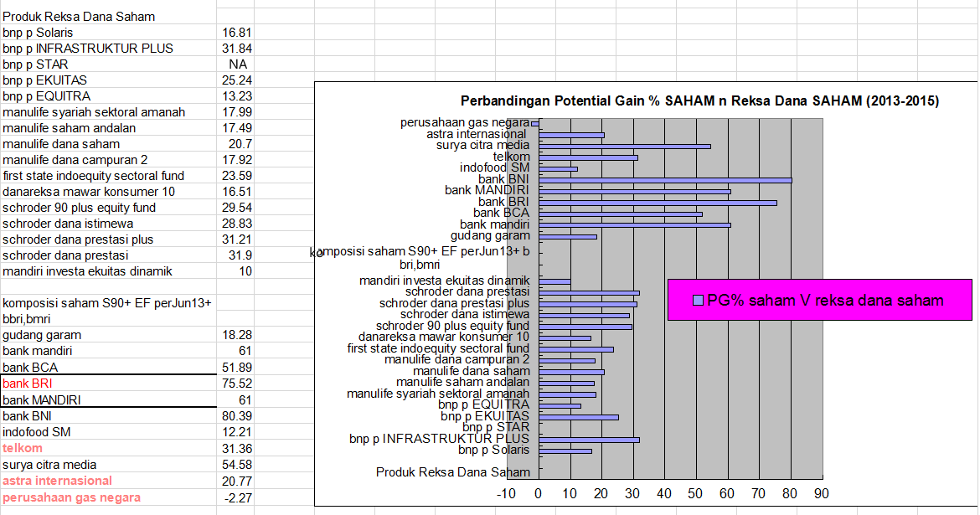The image size is (980, 515).
Task: Click the cell 'schroder dana istimewa' in the table
Action: click(x=108, y=224)
